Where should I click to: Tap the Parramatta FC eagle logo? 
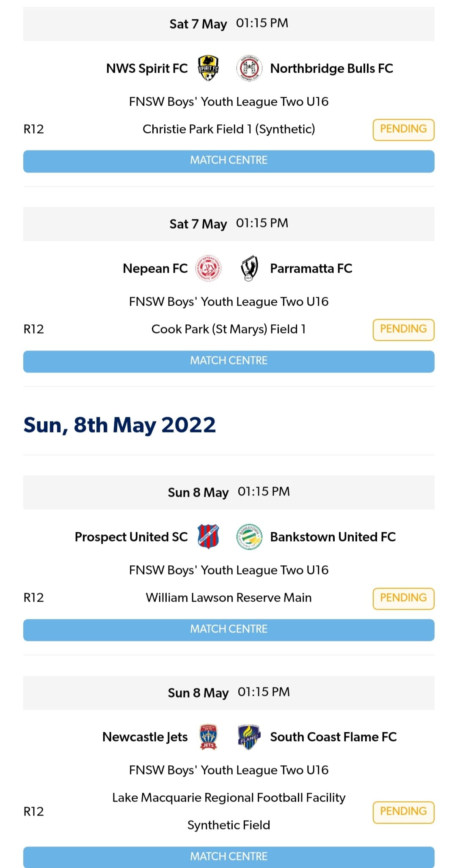pyautogui.click(x=249, y=268)
